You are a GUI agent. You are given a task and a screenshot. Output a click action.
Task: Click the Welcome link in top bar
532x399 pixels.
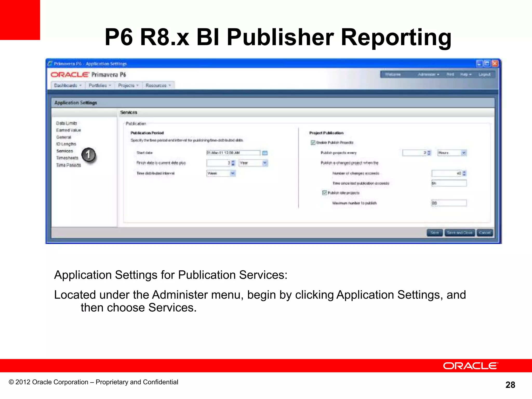[393, 75]
